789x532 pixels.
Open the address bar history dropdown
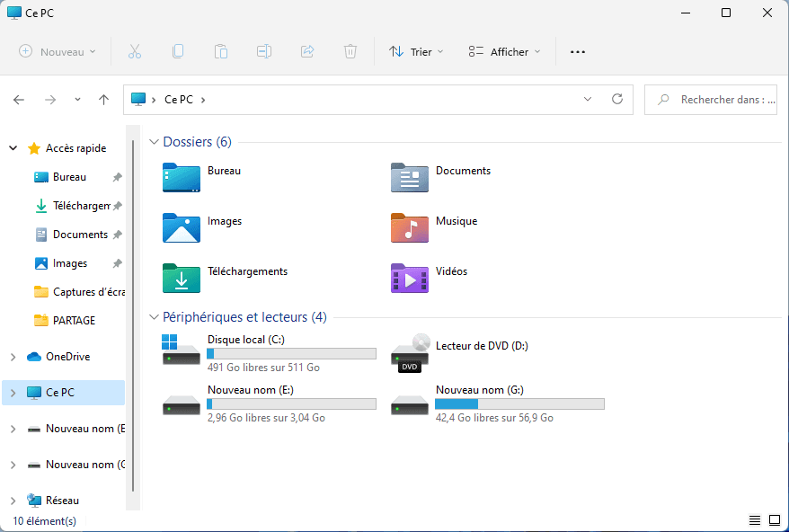pyautogui.click(x=588, y=100)
